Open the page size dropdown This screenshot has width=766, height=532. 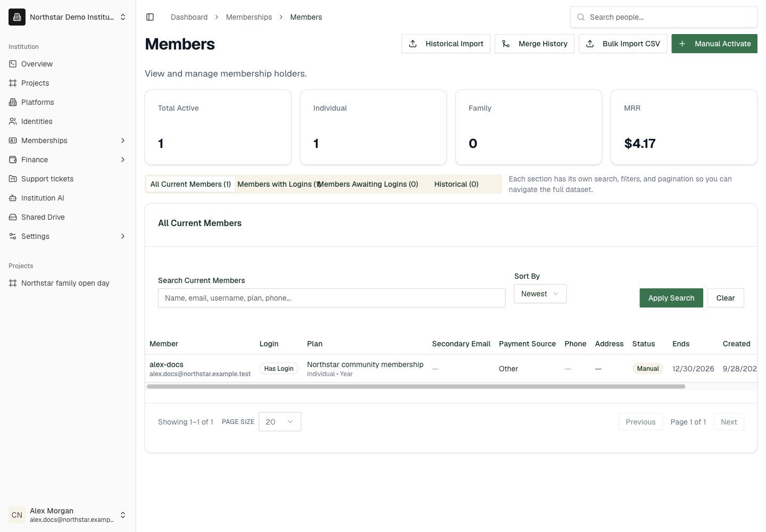point(280,422)
